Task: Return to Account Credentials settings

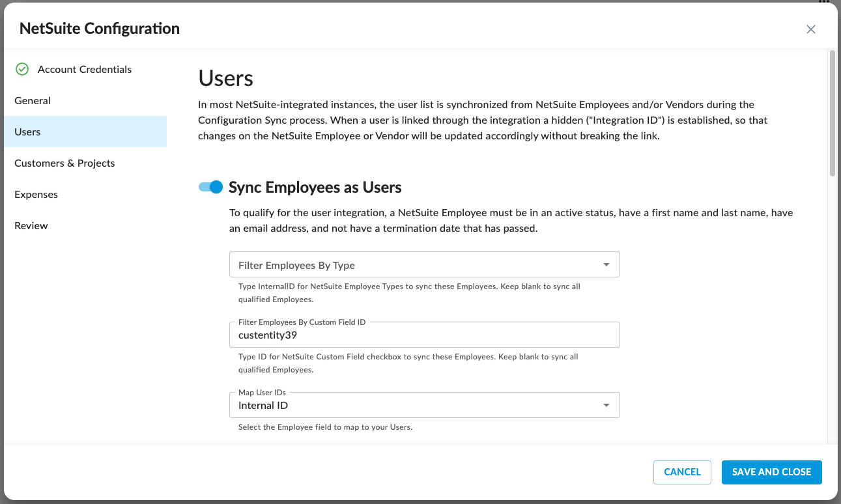Action: pyautogui.click(x=85, y=69)
